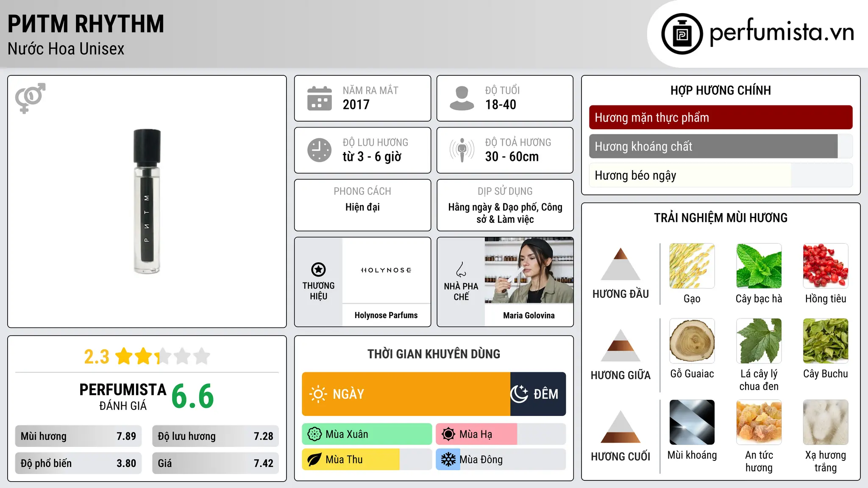Click the sun icon in Ngày bar

click(318, 394)
